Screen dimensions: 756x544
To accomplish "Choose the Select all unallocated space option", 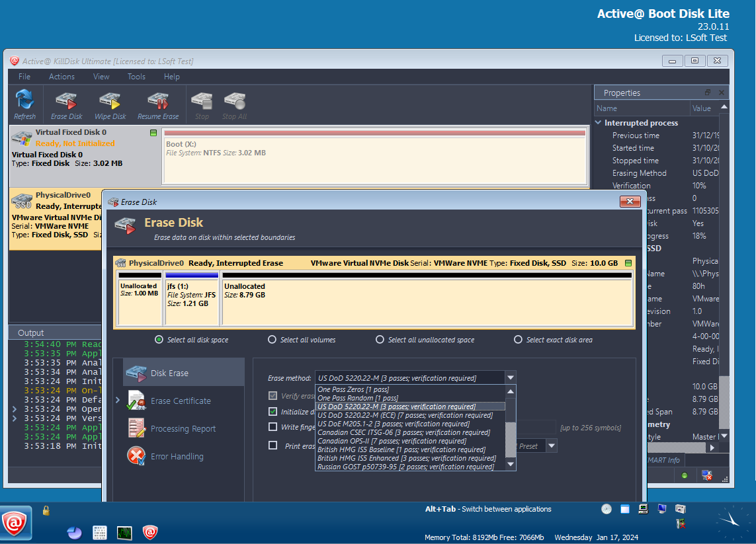I will click(380, 340).
